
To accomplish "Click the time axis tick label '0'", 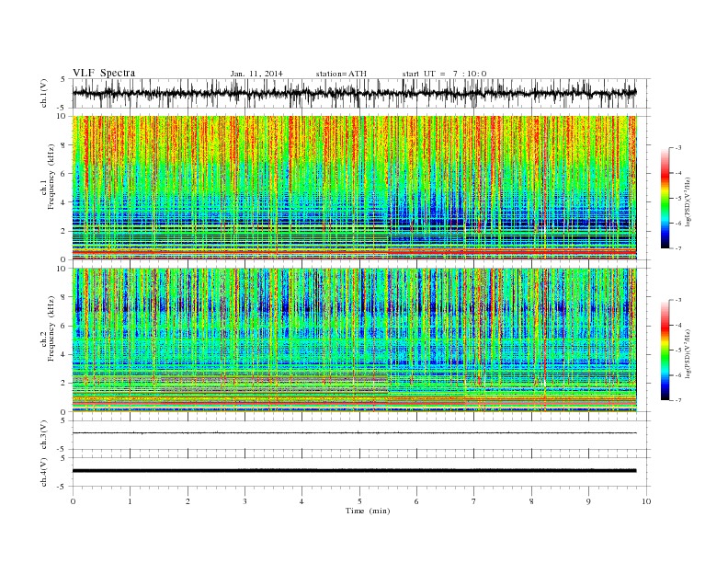I will click(x=73, y=501).
